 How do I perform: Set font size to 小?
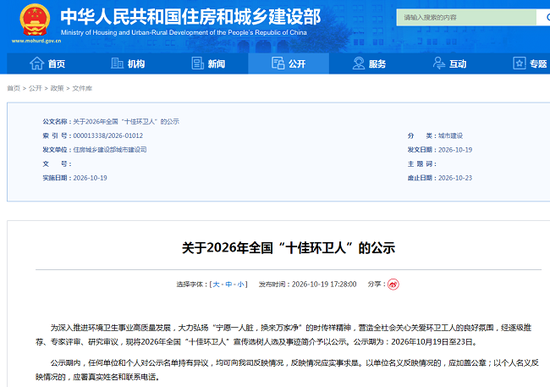coord(241,284)
